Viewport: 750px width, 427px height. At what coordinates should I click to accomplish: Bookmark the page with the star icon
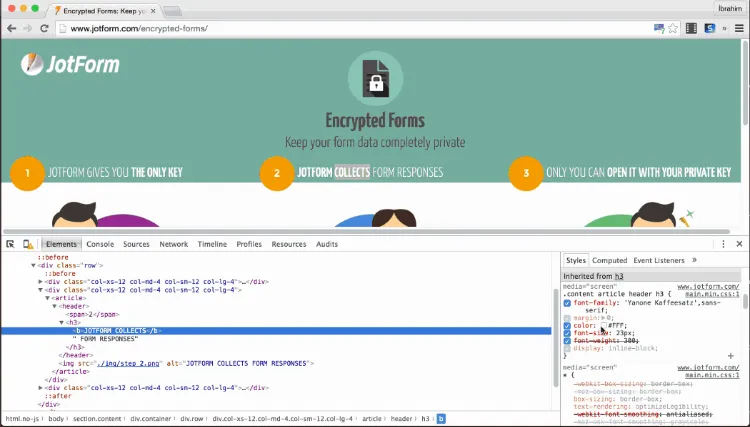click(673, 29)
